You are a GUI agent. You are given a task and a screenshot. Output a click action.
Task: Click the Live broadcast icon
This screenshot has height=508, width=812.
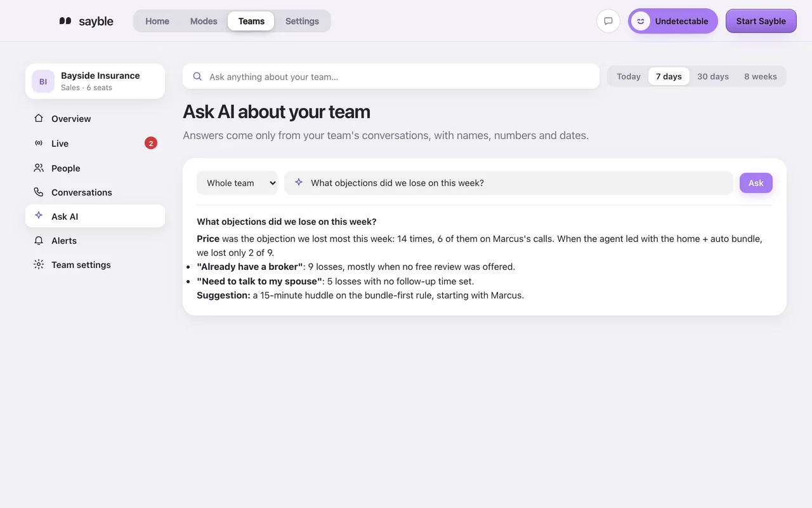(39, 144)
